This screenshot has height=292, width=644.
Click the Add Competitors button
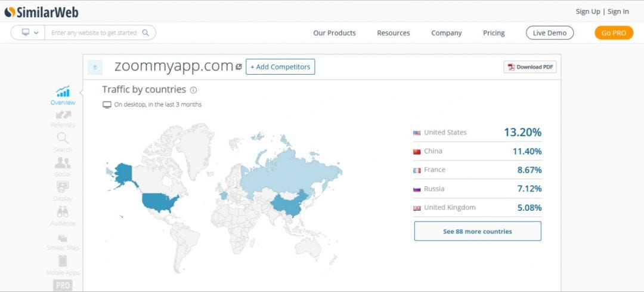[x=280, y=67]
